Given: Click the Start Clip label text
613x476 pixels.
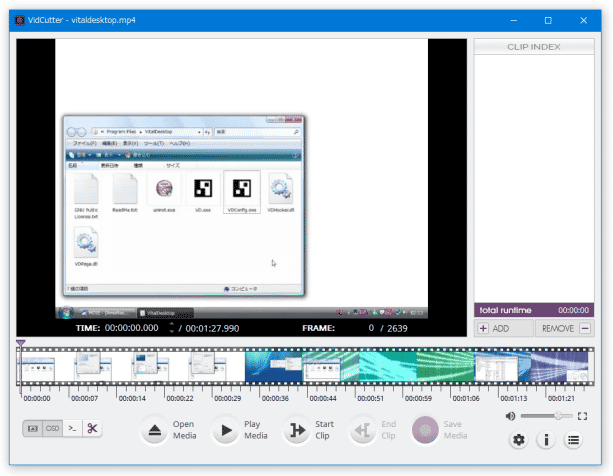Looking at the screenshot, I should [x=324, y=430].
